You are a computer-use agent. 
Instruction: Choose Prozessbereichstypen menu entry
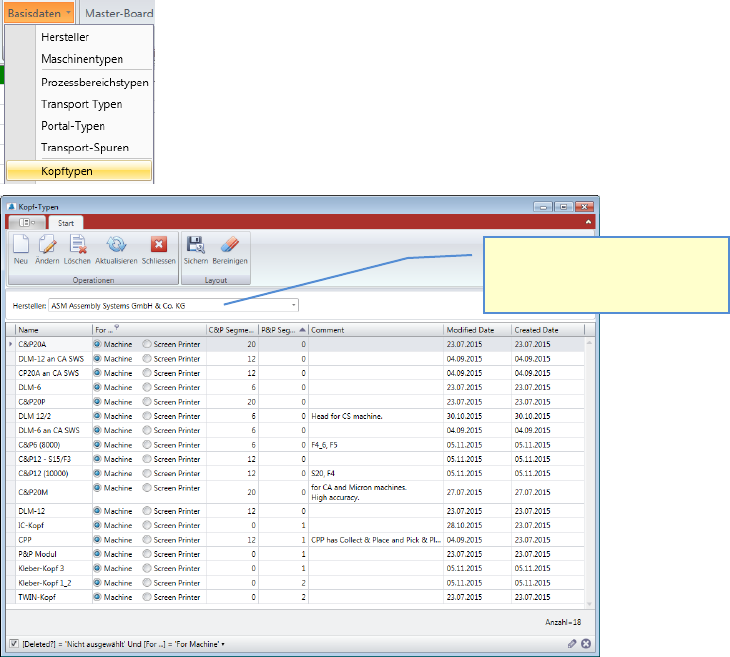[x=95, y=82]
